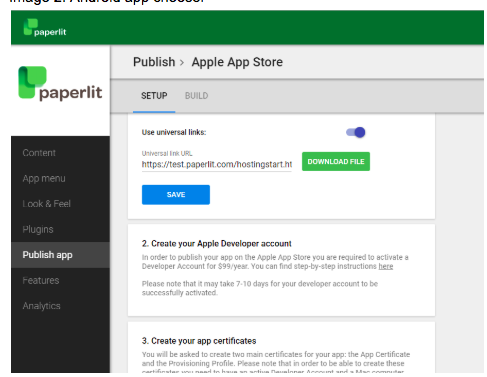
Task: Click '3. Create your app certificates' heading
Action: [x=199, y=341]
